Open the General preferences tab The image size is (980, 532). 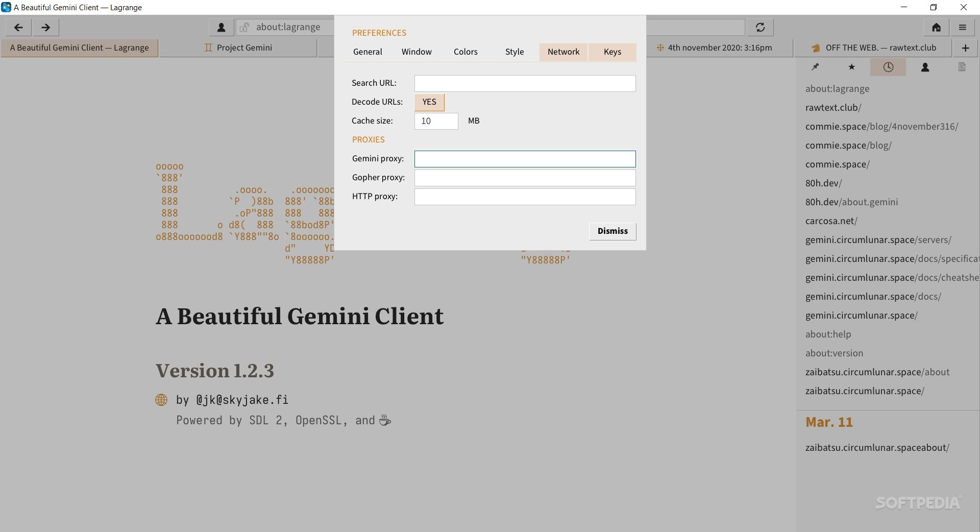coord(367,52)
